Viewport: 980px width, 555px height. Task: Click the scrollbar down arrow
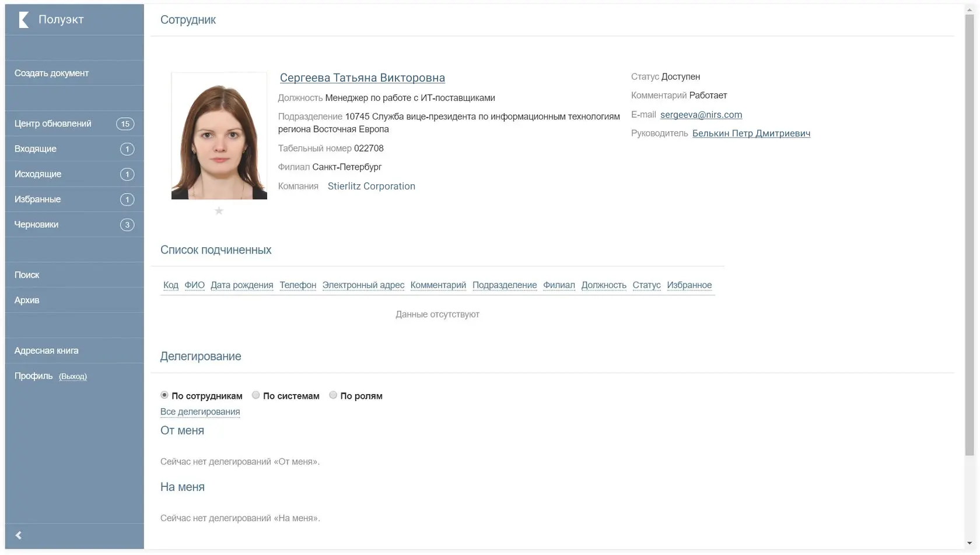[970, 543]
